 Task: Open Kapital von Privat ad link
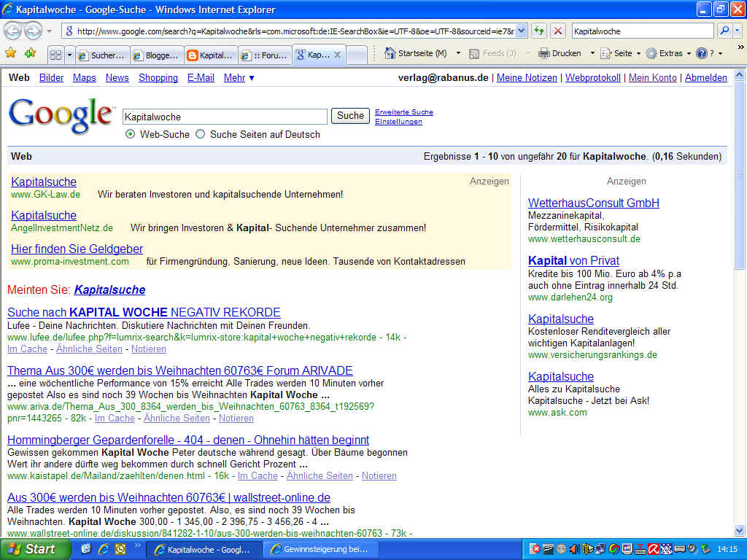573,260
